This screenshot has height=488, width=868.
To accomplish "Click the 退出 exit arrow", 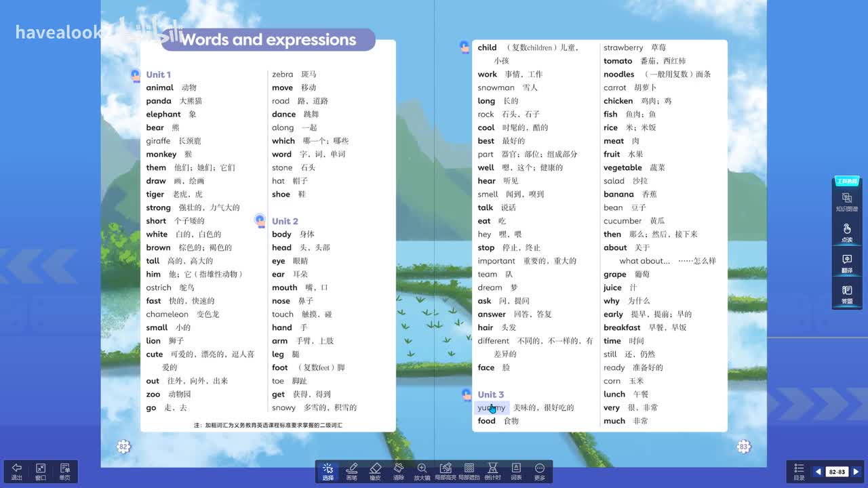I will tap(17, 472).
